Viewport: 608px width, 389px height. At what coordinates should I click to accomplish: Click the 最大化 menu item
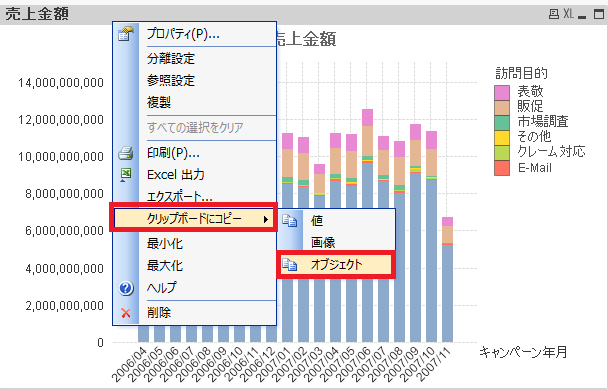pos(164,266)
